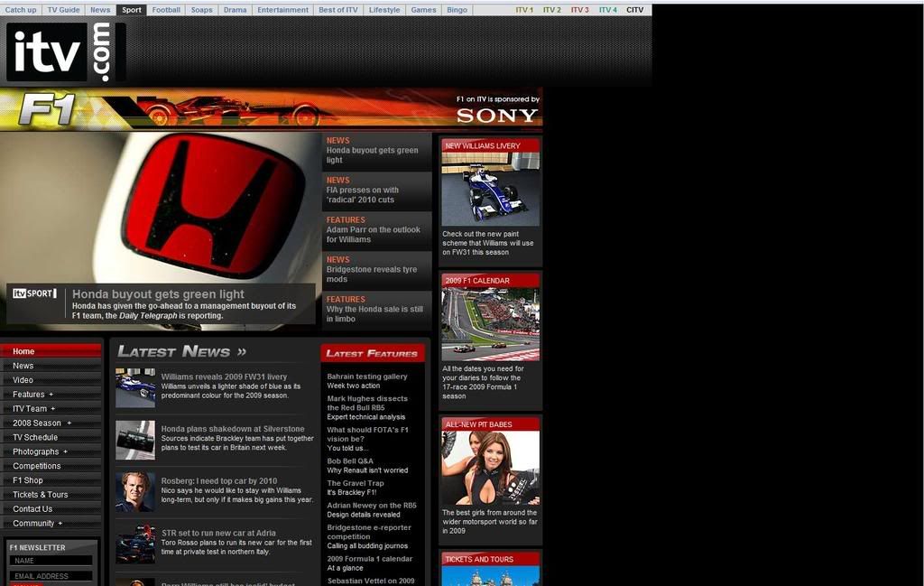Click the New Williams Livery car image

490,189
